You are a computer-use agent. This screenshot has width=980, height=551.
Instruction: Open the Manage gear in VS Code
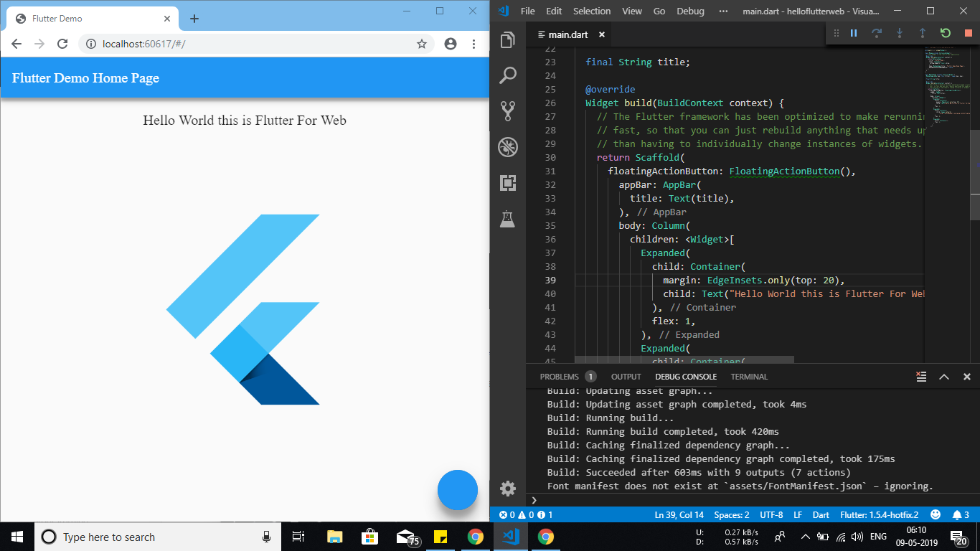[508, 489]
